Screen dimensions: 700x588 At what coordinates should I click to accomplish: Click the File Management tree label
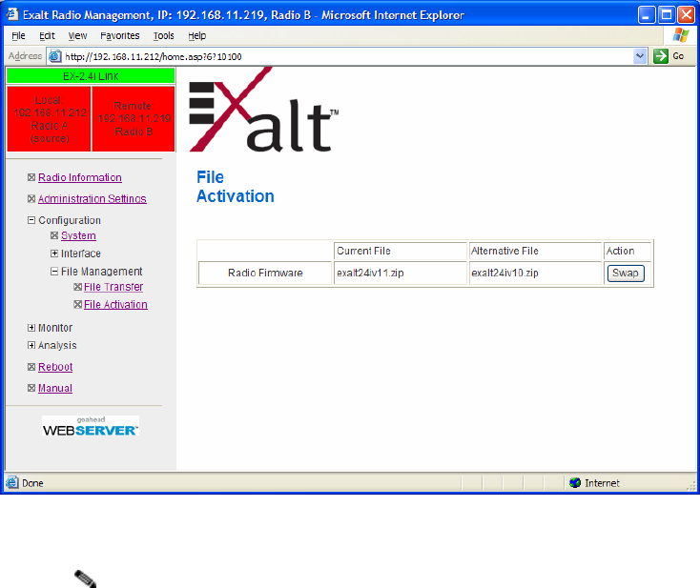(x=102, y=272)
